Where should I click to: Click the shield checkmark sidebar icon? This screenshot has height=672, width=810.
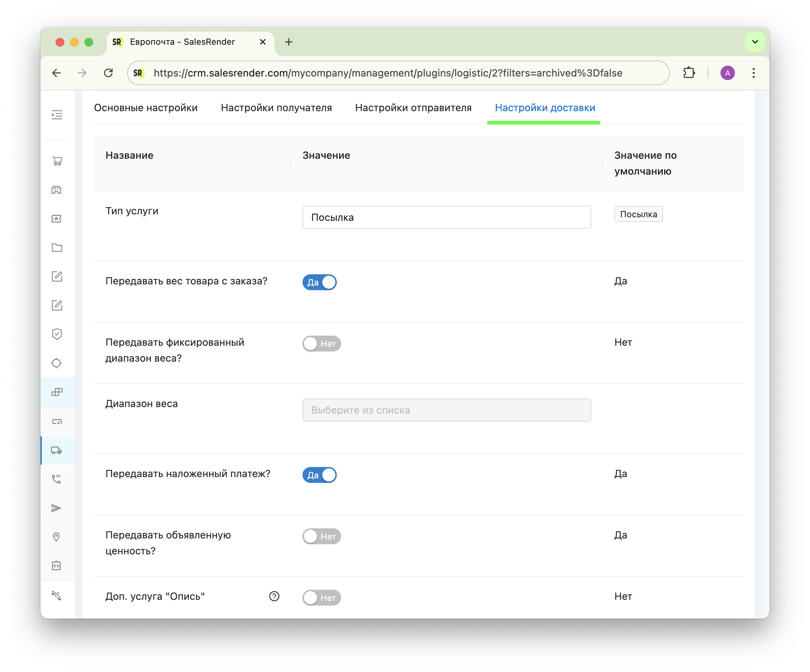click(x=57, y=334)
